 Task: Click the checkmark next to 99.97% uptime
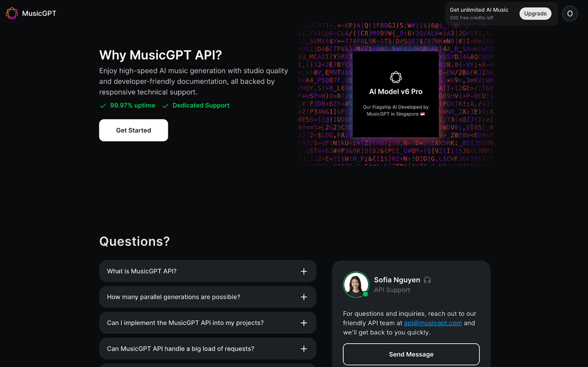pos(103,106)
